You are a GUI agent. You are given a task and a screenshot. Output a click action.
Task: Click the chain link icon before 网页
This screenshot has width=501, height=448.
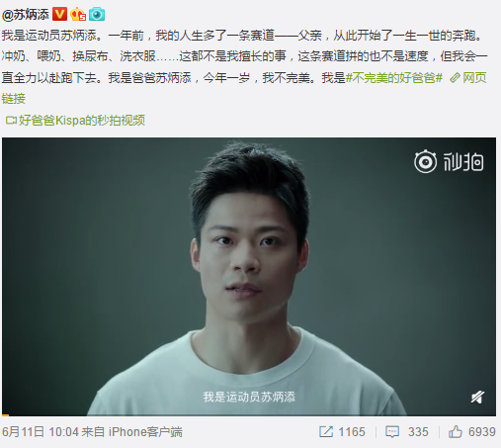click(455, 78)
